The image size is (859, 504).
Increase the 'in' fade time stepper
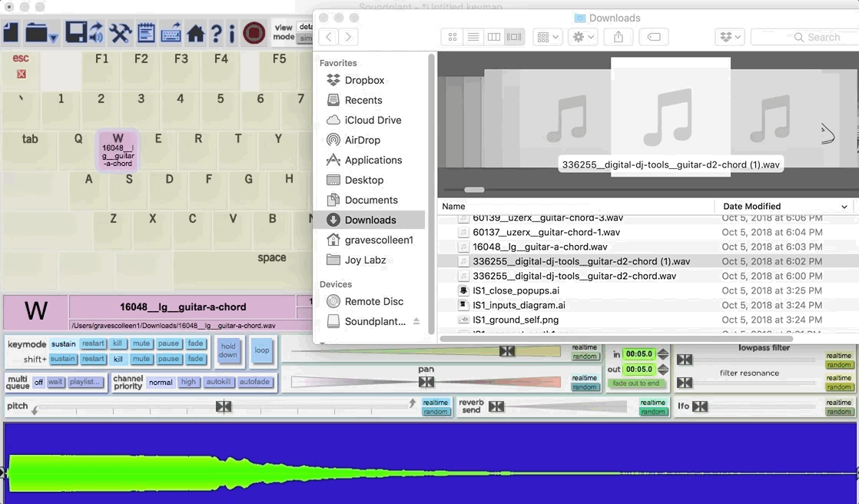[663, 351]
